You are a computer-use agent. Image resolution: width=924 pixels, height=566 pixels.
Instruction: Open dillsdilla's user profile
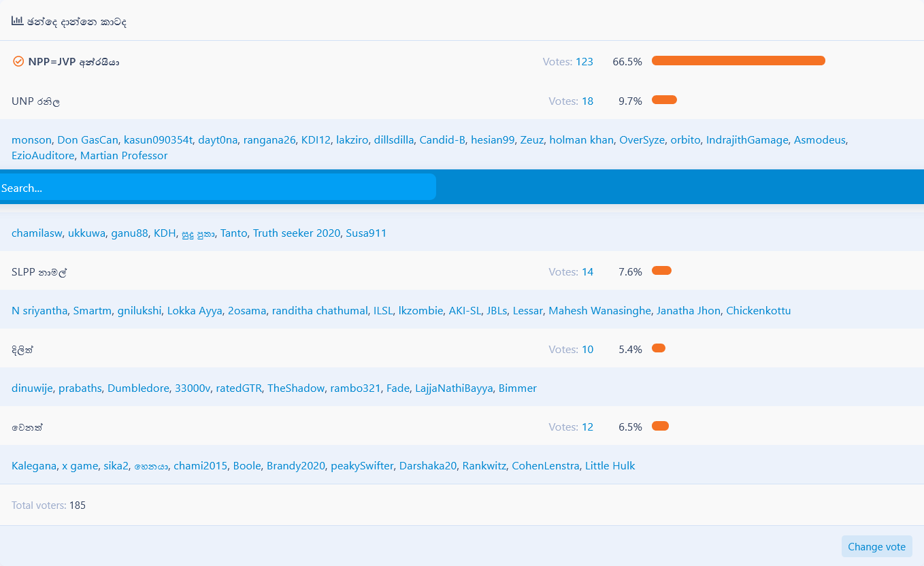(x=394, y=140)
